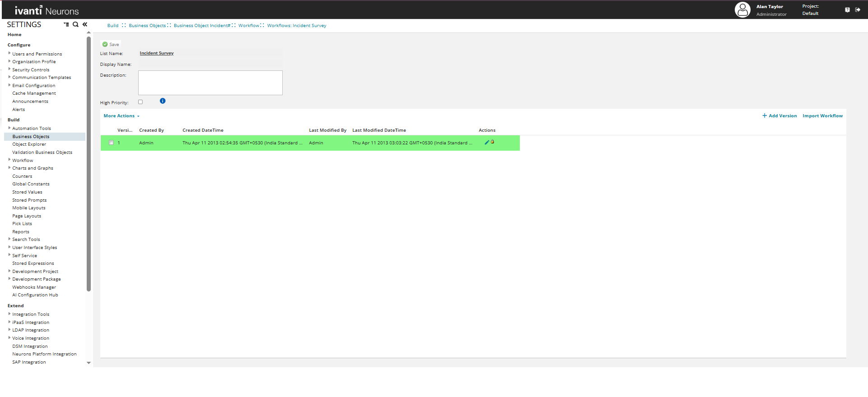Expand the Integration Tools node
This screenshot has height=397, width=868.
[9, 314]
